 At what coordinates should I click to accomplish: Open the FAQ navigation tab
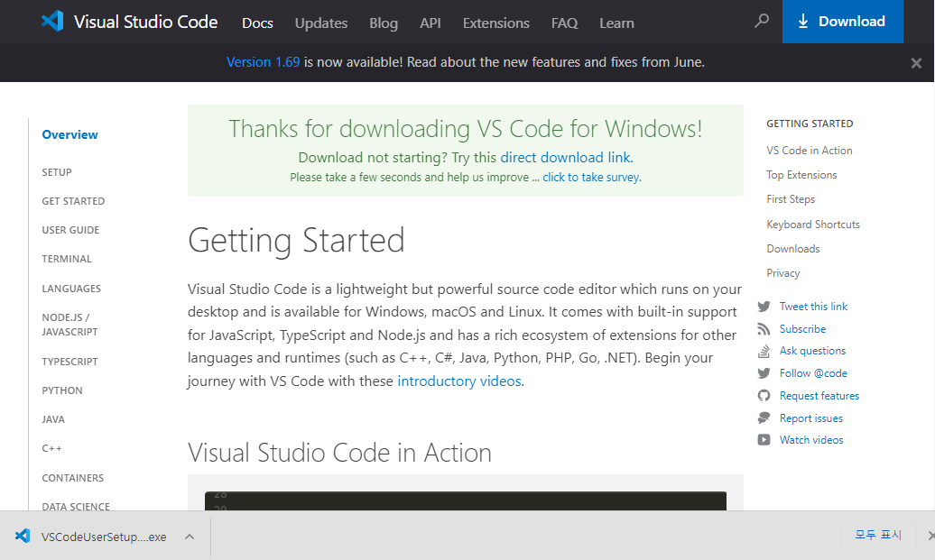coord(565,23)
